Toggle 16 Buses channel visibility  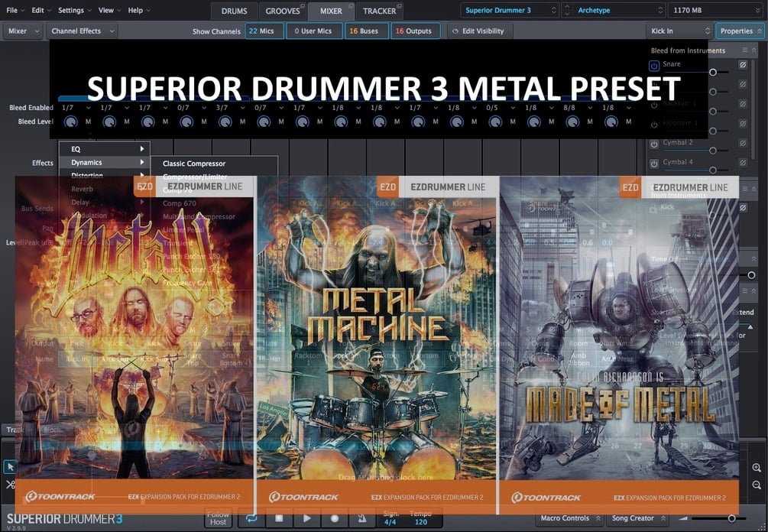click(x=366, y=31)
